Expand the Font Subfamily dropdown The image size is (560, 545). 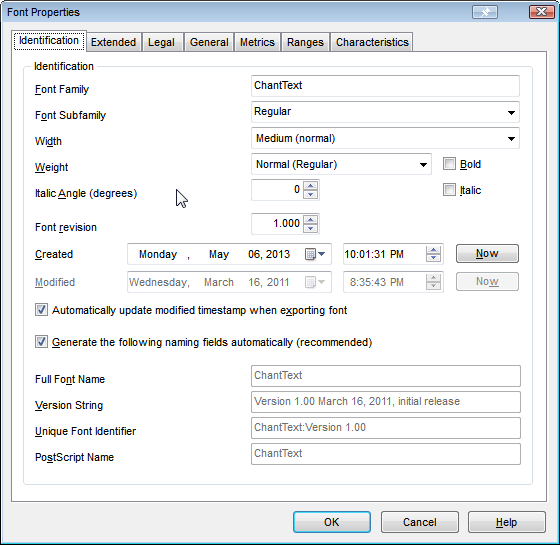tap(511, 112)
